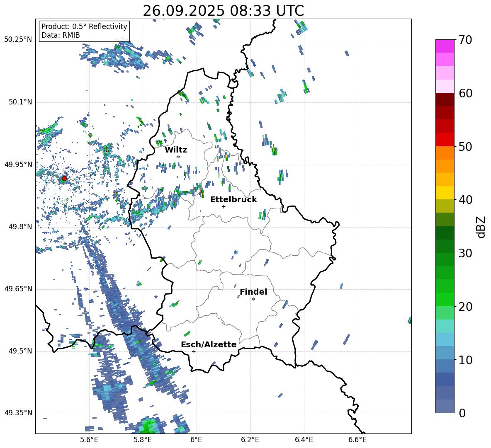Click the 49.35°N latitude axis label
The image size is (491, 448).
coord(18,413)
